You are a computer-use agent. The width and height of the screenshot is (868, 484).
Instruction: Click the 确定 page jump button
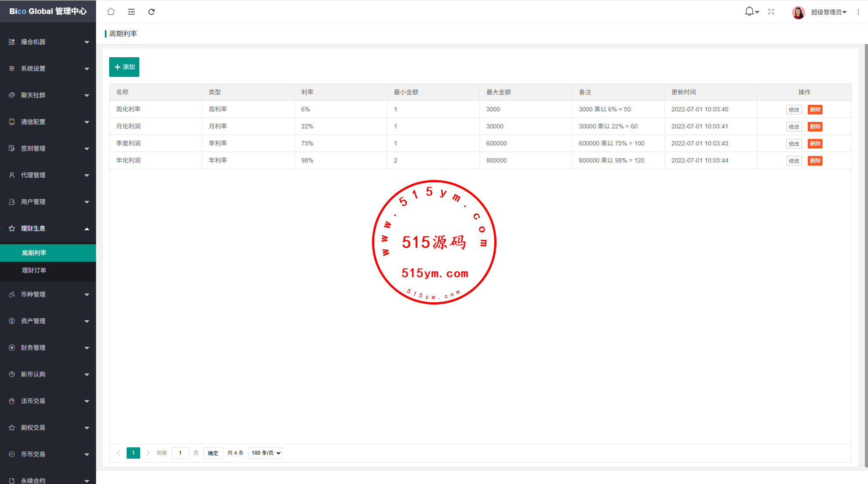coord(213,453)
